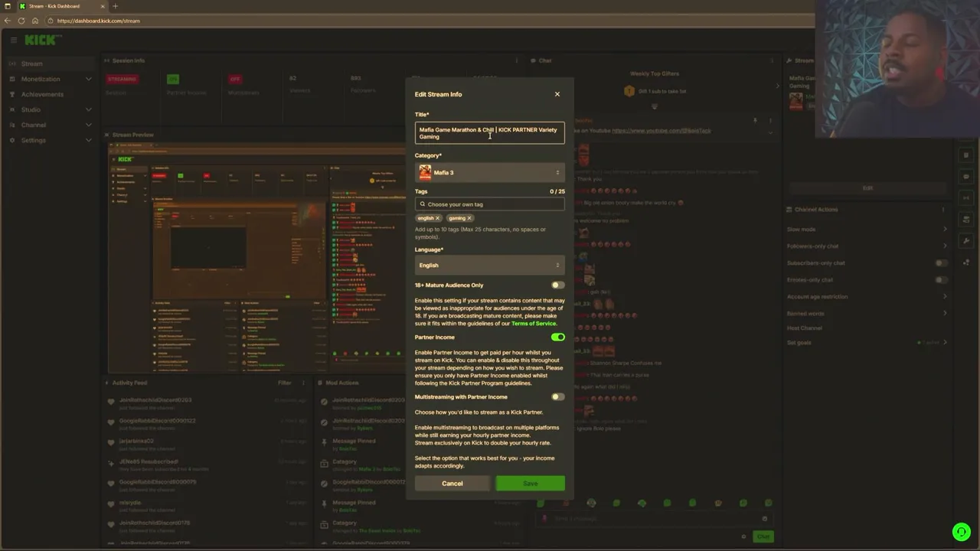Open Account age restriction settings
The width and height of the screenshot is (980, 551).
[867, 297]
